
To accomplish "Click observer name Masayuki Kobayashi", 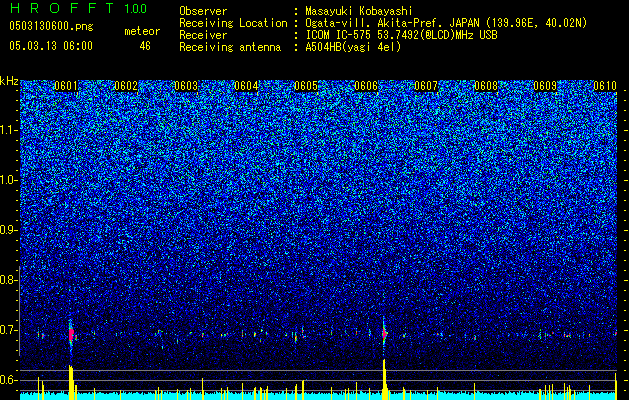I will click(x=359, y=11).
